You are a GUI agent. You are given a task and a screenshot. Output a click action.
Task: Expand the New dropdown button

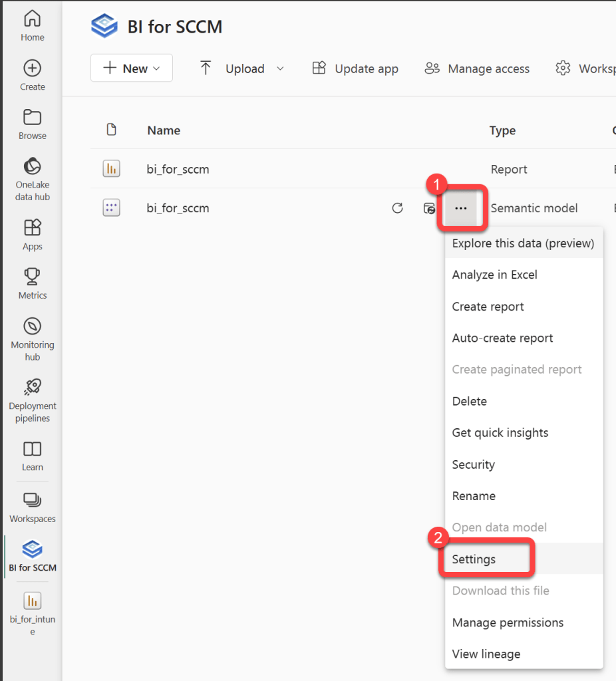(x=132, y=68)
